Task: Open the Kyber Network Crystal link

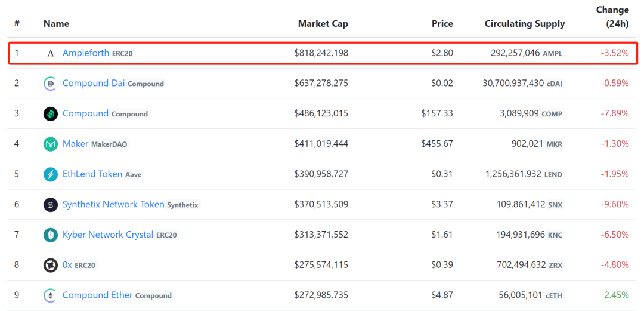Action: coord(108,235)
